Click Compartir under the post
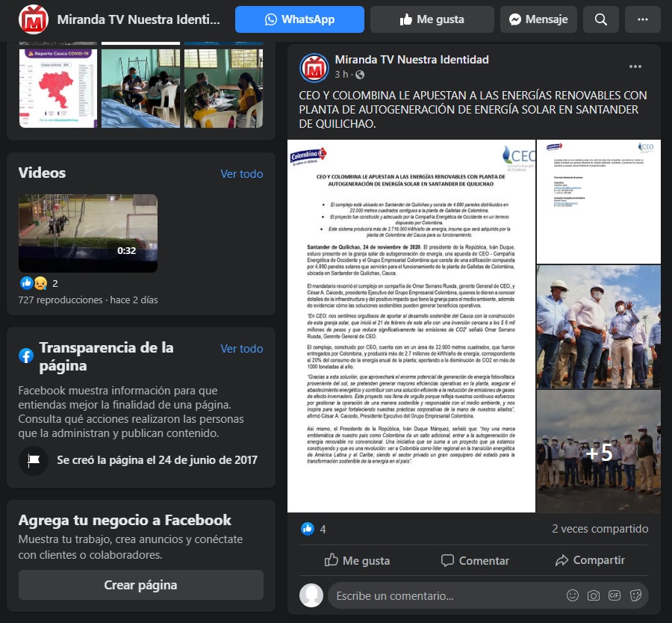 (x=590, y=560)
